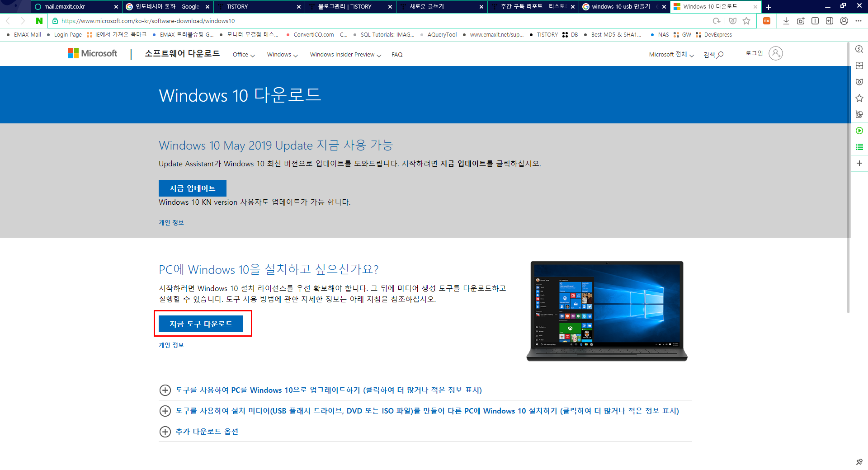The image size is (868, 470).
Task: Toggle the sidebar panel icon in toolbar
Action: coord(830,21)
